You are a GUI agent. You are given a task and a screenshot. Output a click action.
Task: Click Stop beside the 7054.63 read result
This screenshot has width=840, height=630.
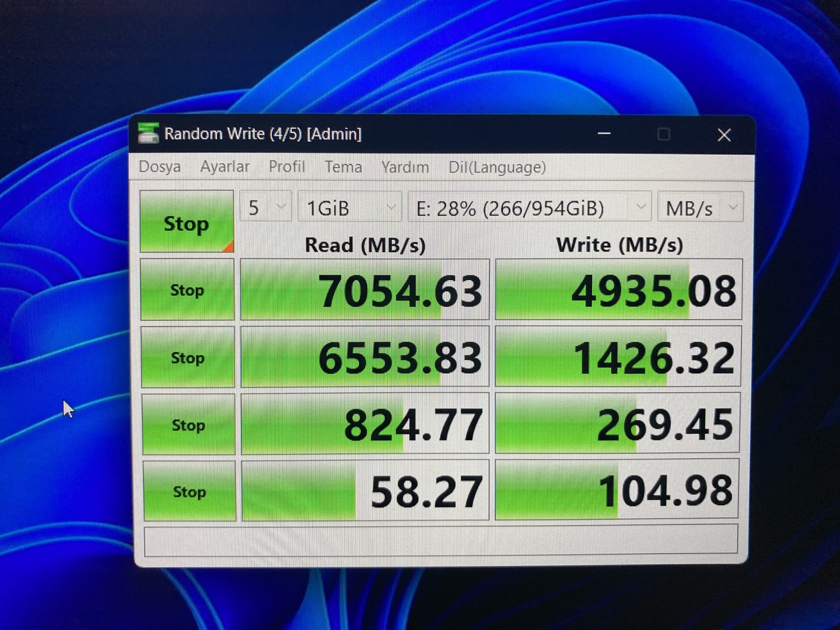187,290
